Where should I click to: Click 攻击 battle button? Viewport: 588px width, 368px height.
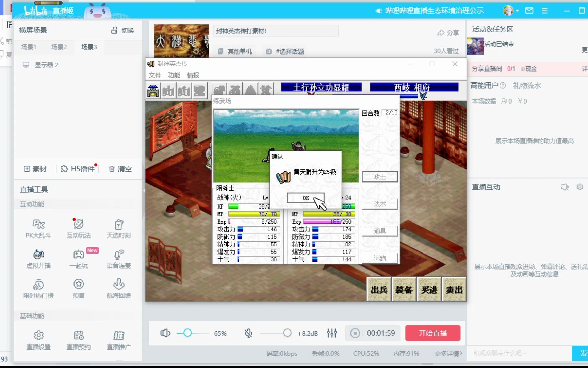point(380,177)
